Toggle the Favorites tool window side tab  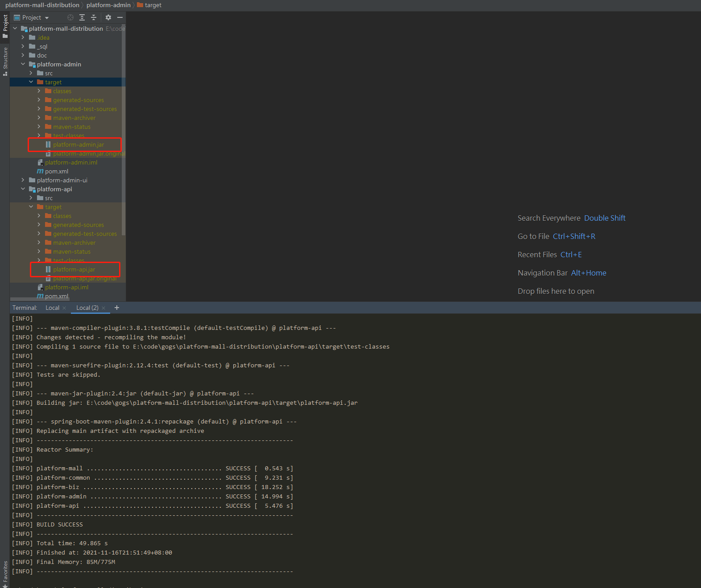[x=5, y=574]
